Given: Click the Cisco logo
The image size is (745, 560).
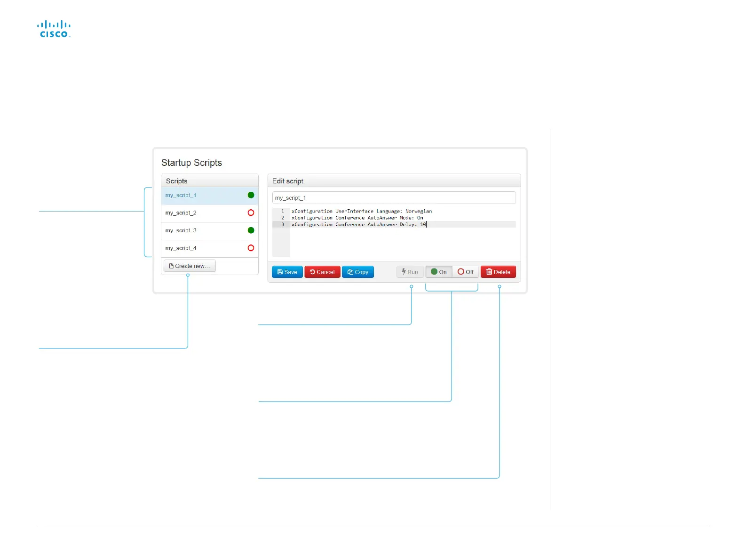Looking at the screenshot, I should click(54, 29).
